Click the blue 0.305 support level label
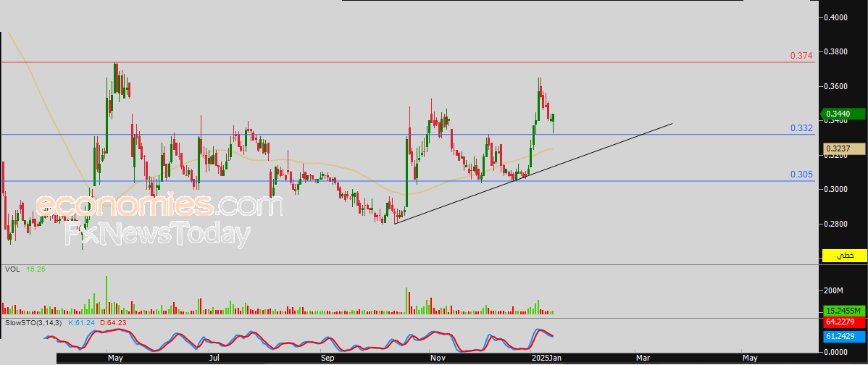 pos(801,175)
